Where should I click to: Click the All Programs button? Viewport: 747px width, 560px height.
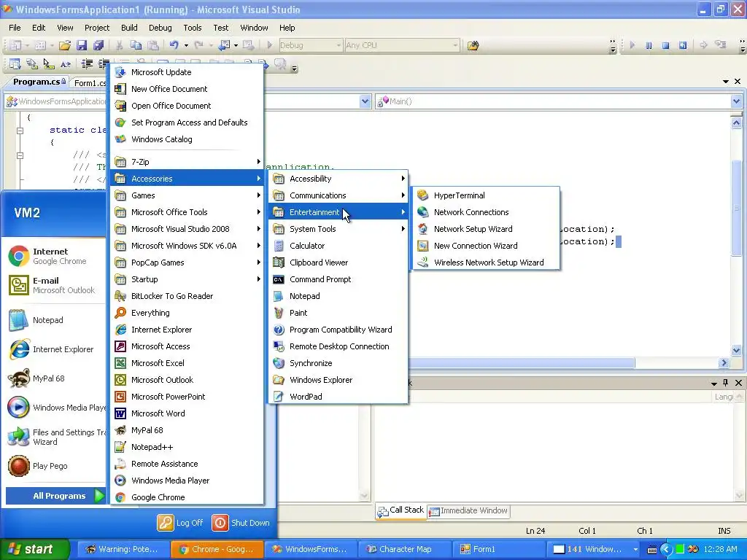pyautogui.click(x=55, y=496)
